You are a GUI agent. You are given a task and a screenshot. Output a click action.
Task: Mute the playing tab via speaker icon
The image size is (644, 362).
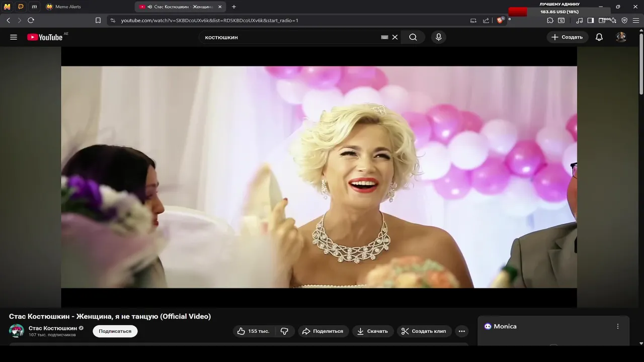click(x=150, y=7)
